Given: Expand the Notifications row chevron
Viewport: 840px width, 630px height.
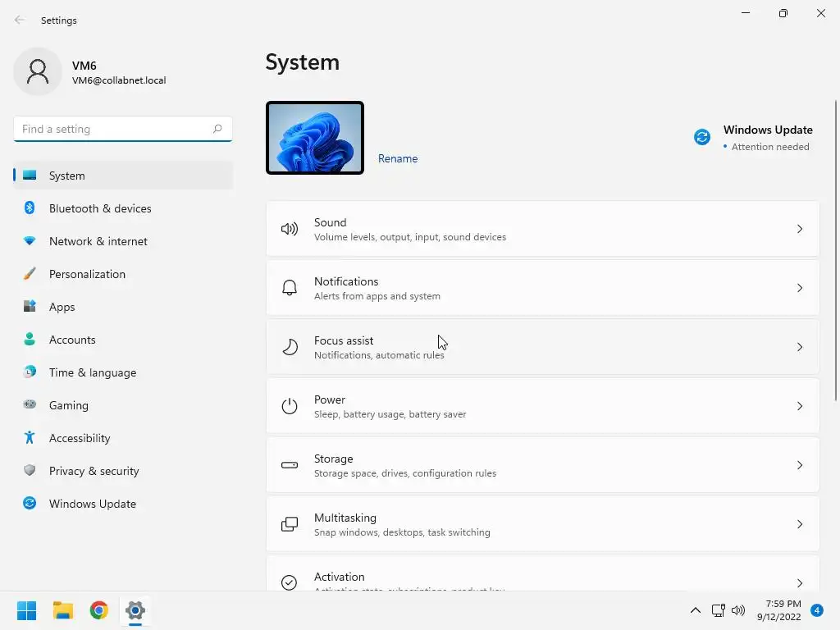Looking at the screenshot, I should (799, 288).
